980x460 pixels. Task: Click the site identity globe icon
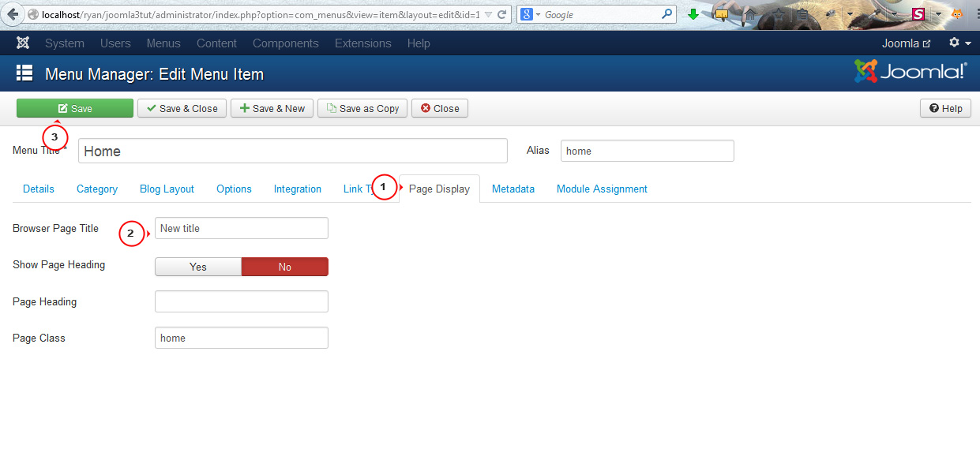tap(33, 14)
